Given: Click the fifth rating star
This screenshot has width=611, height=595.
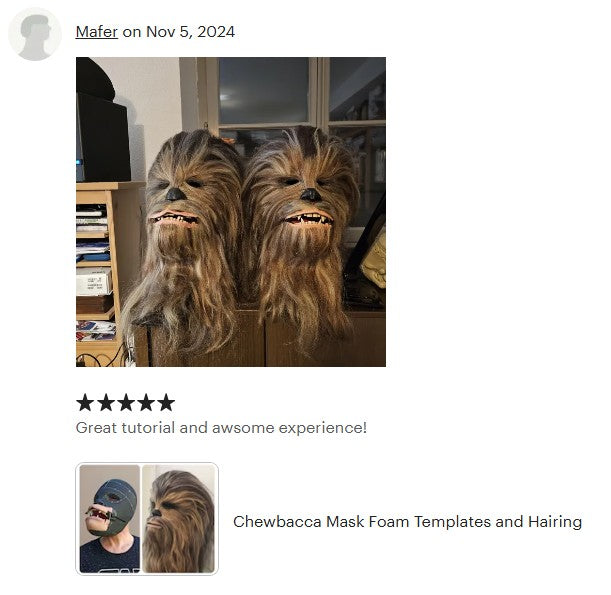Looking at the screenshot, I should tap(166, 403).
